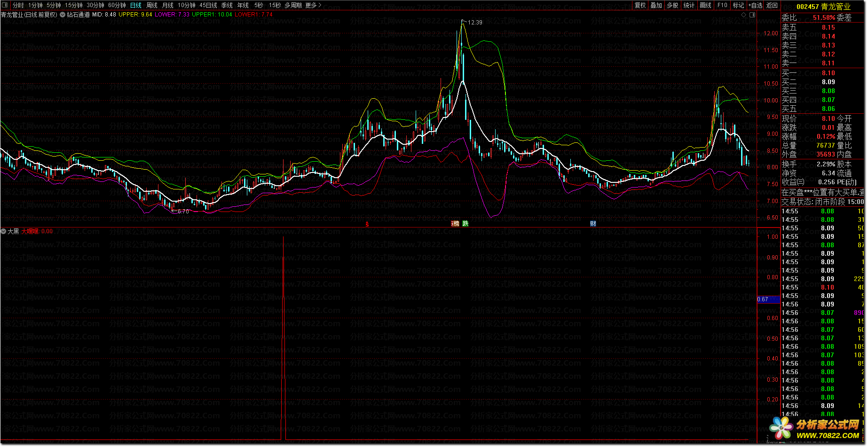The height and width of the screenshot is (447, 868).
Task: Select the 1分钟 period tab
Action: pyautogui.click(x=35, y=5)
